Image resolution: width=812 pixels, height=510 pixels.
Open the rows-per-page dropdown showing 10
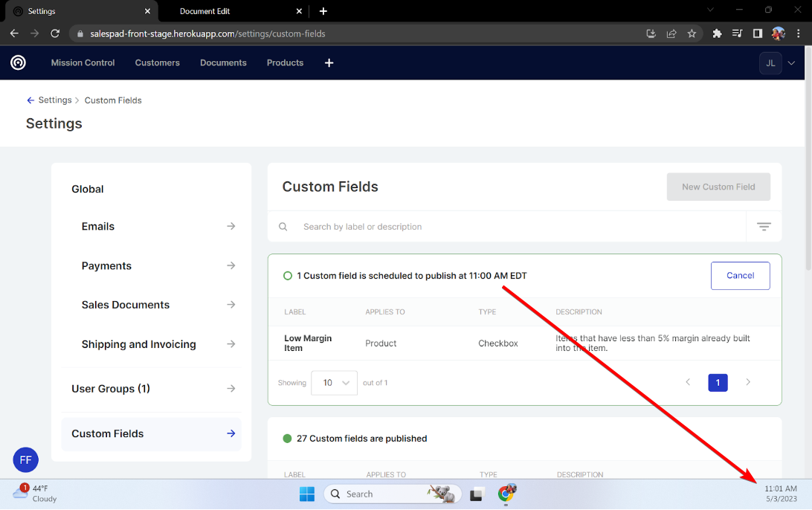(x=334, y=383)
